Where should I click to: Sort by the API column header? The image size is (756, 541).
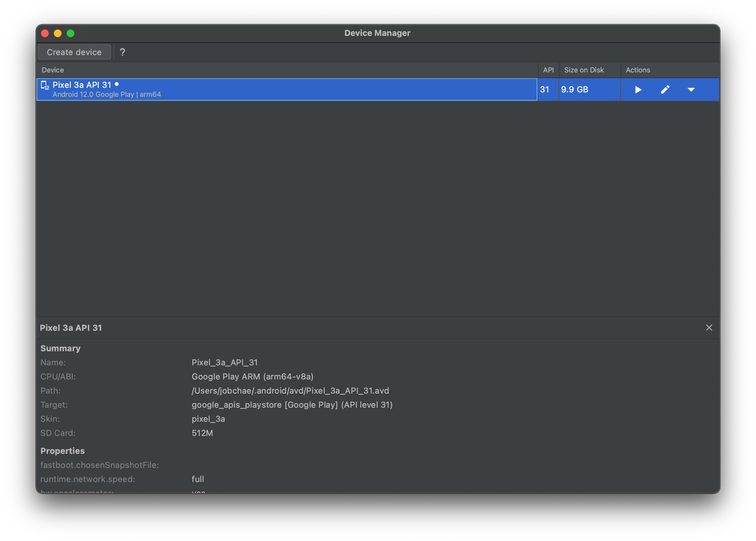(x=548, y=70)
